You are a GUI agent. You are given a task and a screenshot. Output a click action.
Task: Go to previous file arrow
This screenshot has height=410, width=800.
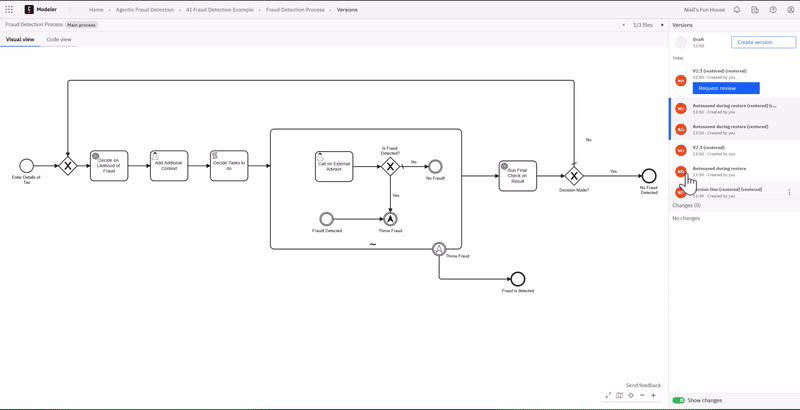point(623,24)
